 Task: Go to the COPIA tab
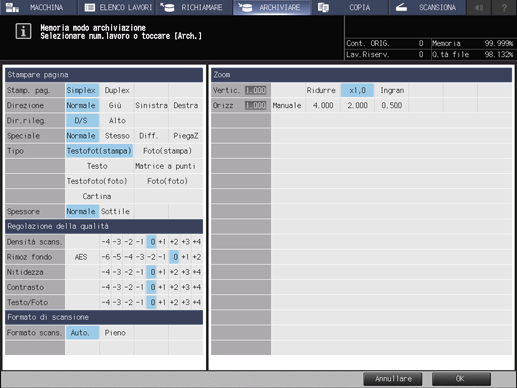pyautogui.click(x=349, y=7)
